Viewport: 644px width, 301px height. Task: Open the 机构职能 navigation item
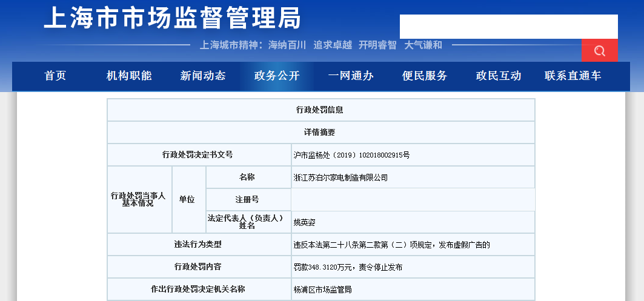[129, 76]
